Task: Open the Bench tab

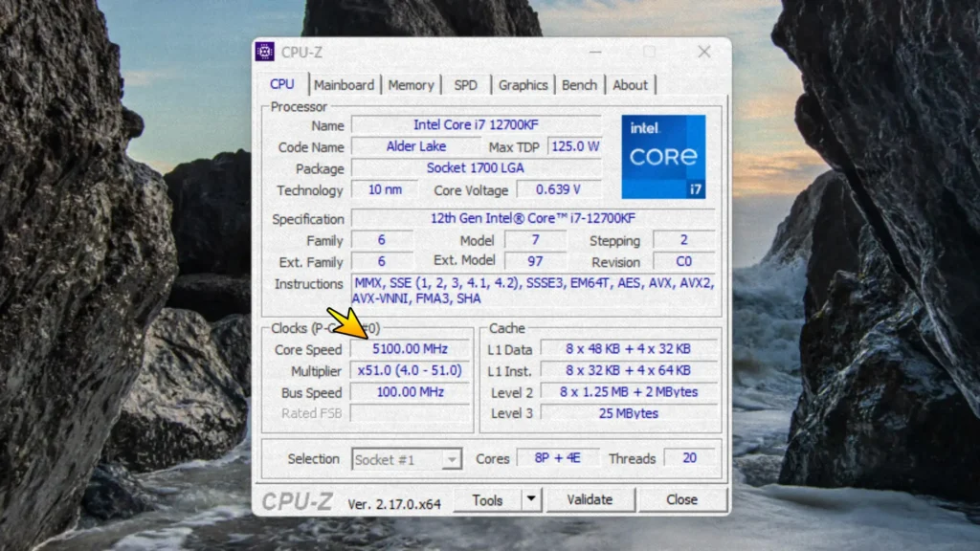Action: 579,85
